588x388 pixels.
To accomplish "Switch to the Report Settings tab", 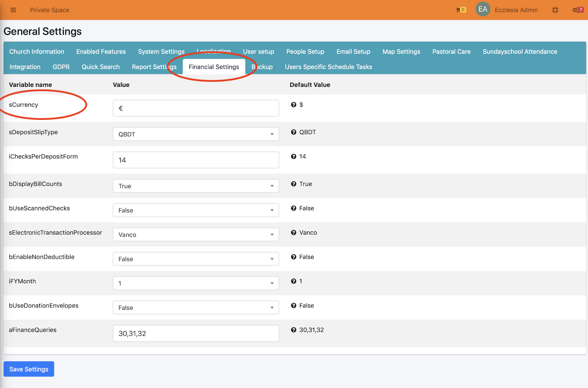I will click(x=154, y=67).
